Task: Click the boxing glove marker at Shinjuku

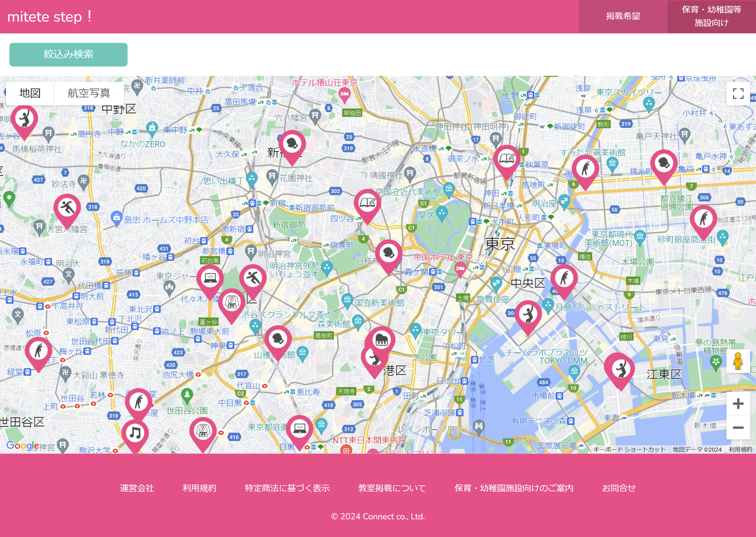Action: [x=292, y=144]
